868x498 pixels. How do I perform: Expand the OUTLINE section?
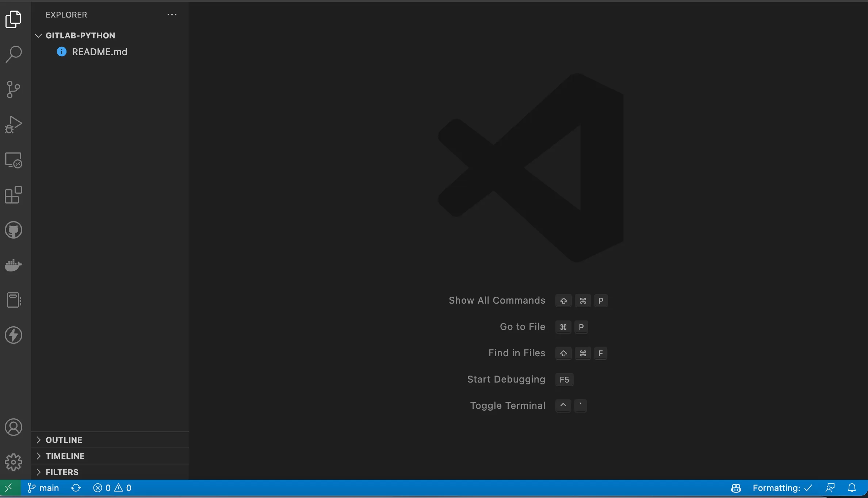pos(110,440)
